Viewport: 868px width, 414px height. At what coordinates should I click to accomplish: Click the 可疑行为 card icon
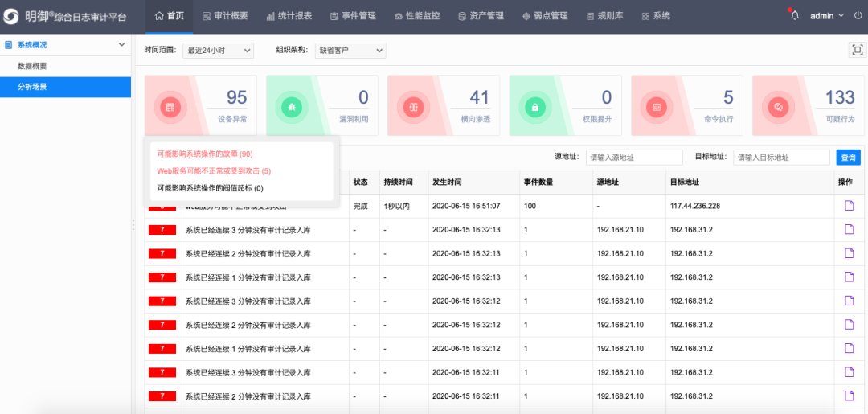[x=777, y=107]
